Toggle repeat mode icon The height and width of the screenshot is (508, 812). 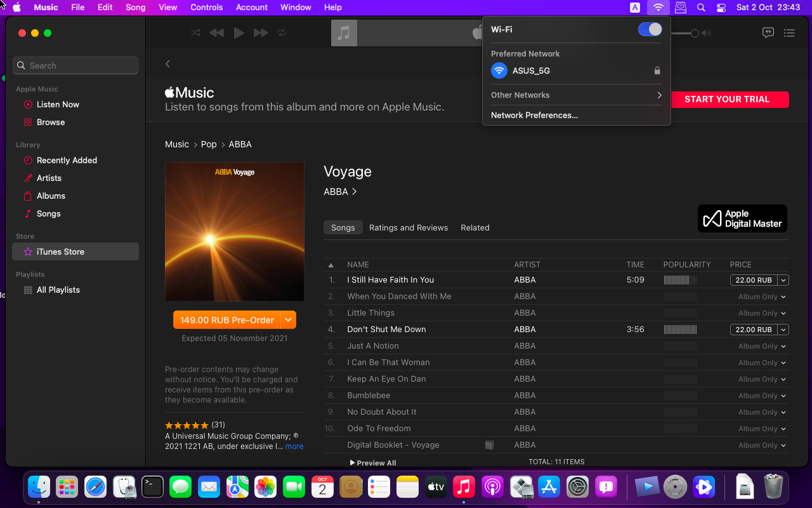tap(282, 33)
